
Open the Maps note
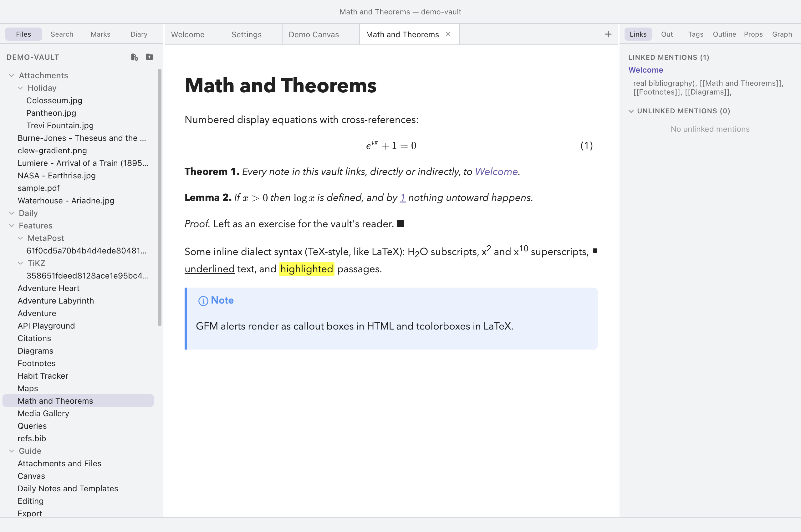coord(28,389)
